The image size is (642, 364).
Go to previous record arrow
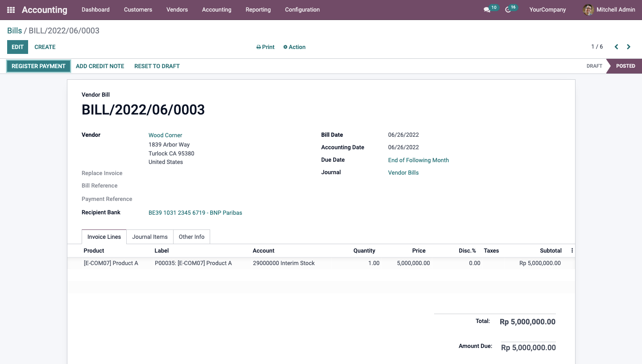point(616,47)
